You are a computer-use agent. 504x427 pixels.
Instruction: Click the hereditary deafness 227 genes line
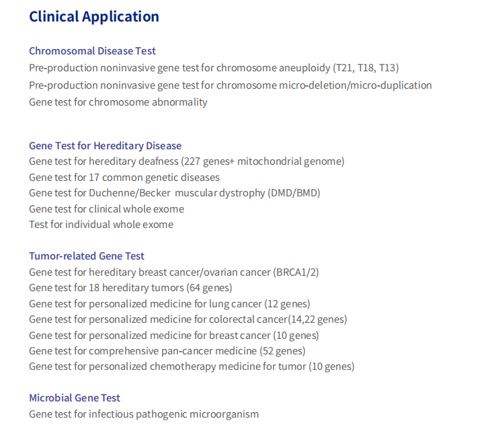[x=186, y=161]
